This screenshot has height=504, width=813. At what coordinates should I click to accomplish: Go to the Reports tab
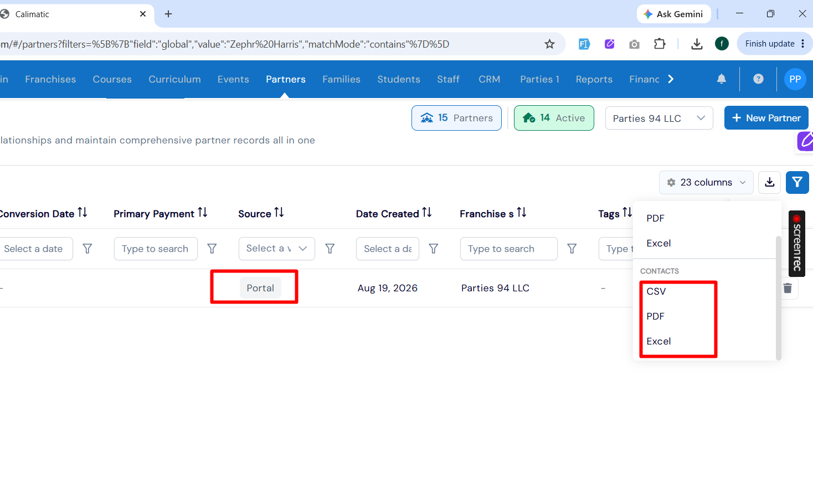tap(594, 79)
